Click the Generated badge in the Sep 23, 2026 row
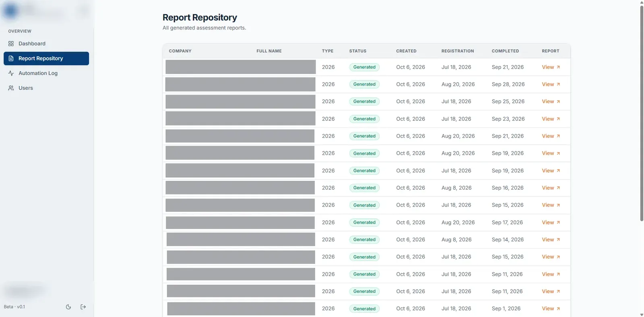The height and width of the screenshot is (317, 644). 364,119
